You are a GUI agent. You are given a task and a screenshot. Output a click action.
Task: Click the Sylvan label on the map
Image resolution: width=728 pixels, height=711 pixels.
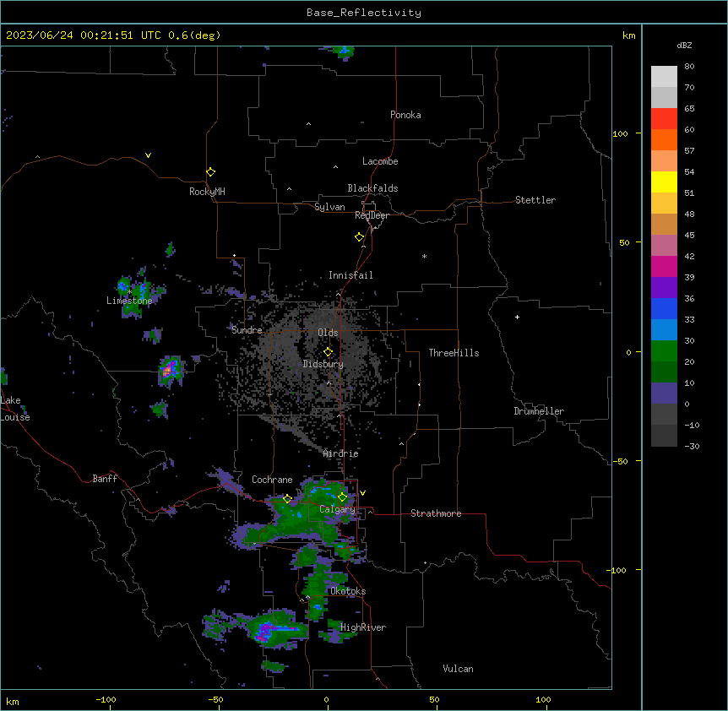click(329, 207)
